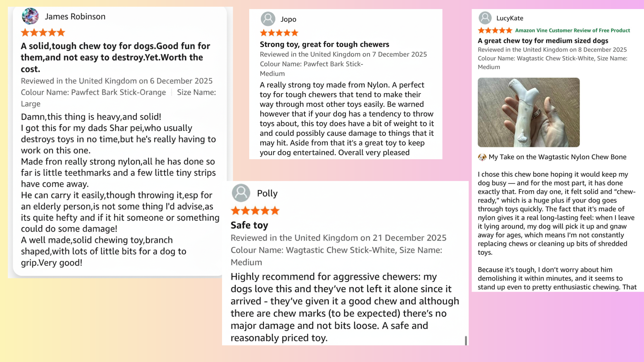Open the James Robinson reviewer name
644x362 pixels.
pos(75,16)
